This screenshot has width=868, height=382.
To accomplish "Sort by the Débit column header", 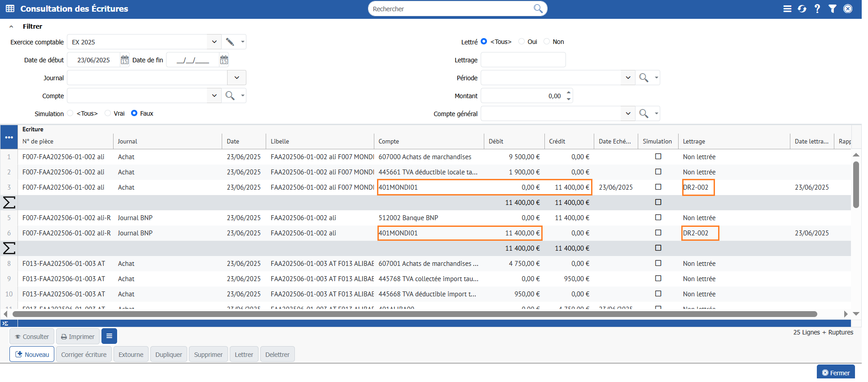I will click(496, 141).
